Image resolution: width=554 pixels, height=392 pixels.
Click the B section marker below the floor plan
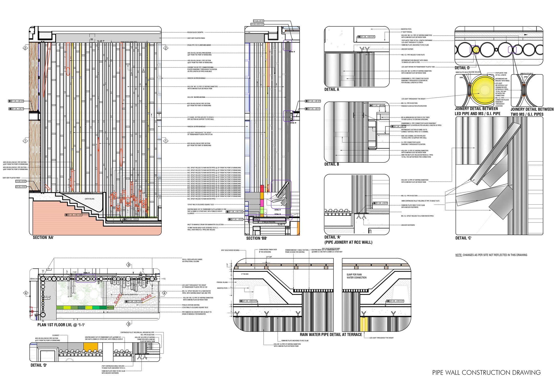pos(129,324)
